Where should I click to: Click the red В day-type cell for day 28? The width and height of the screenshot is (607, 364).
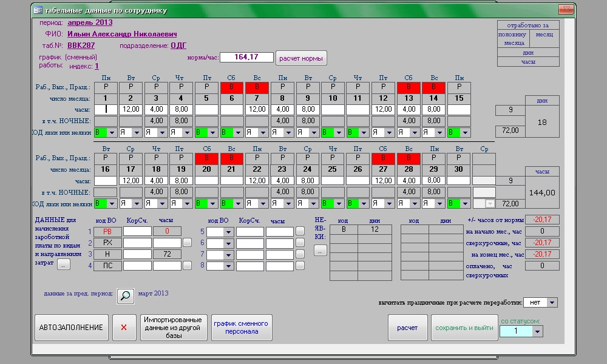pyautogui.click(x=409, y=158)
